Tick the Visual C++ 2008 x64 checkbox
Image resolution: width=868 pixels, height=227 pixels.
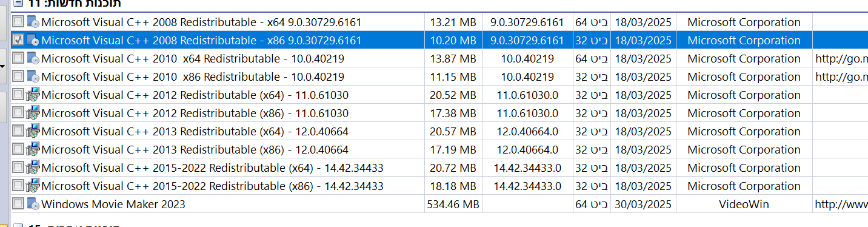18,22
